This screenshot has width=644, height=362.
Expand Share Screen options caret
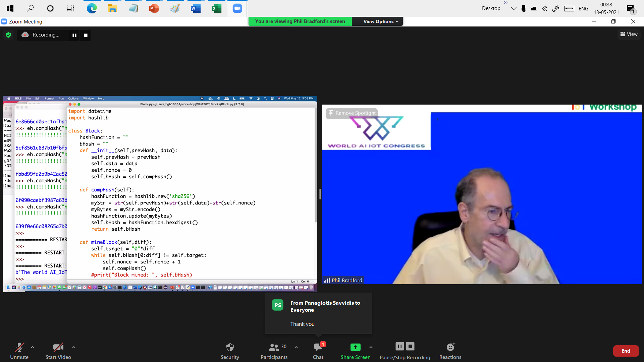(371, 347)
